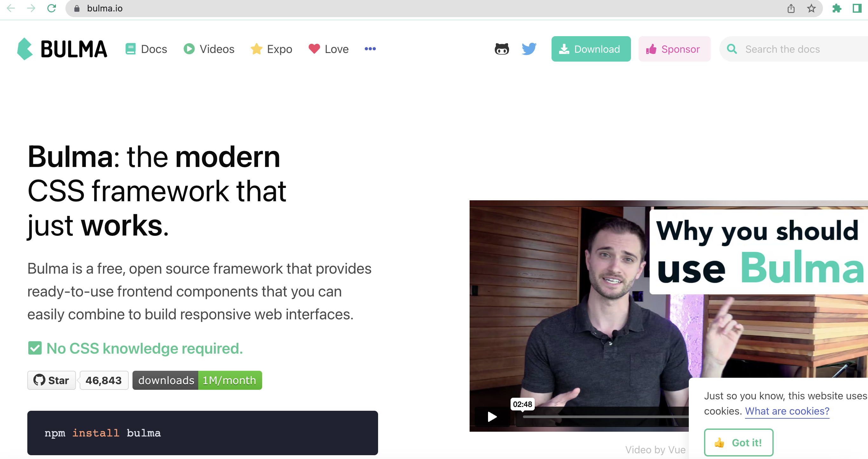Expand the three-dots More menu in navbar
The width and height of the screenshot is (868, 459).
click(370, 49)
